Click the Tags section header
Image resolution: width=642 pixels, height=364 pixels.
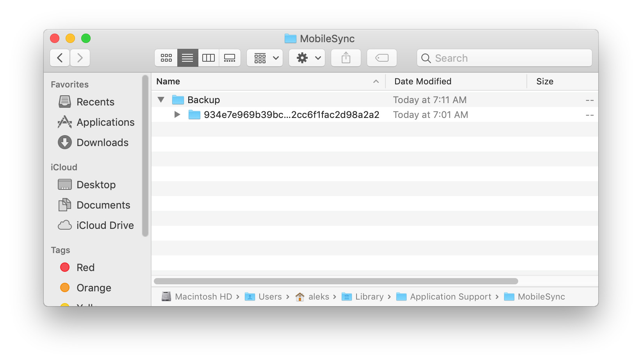(61, 250)
